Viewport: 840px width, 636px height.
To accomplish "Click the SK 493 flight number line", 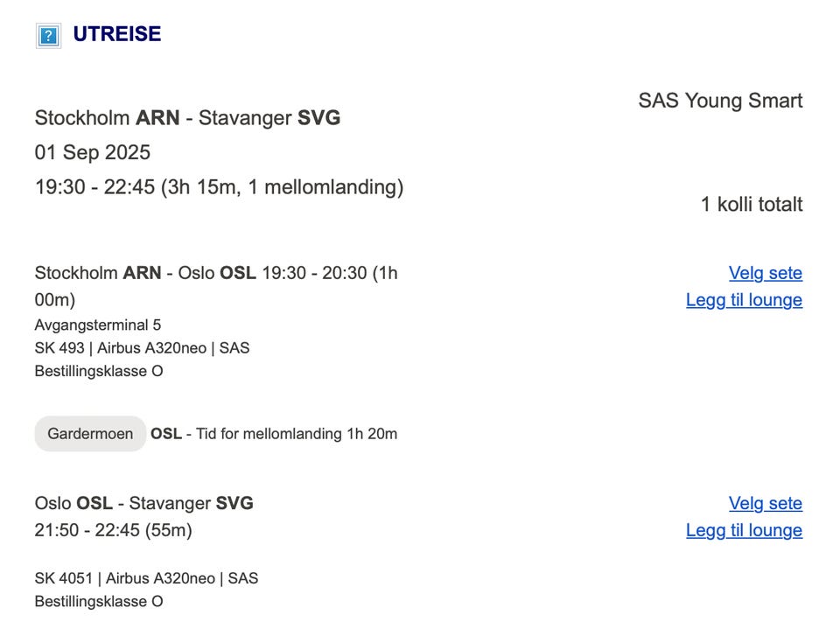I will click(142, 348).
